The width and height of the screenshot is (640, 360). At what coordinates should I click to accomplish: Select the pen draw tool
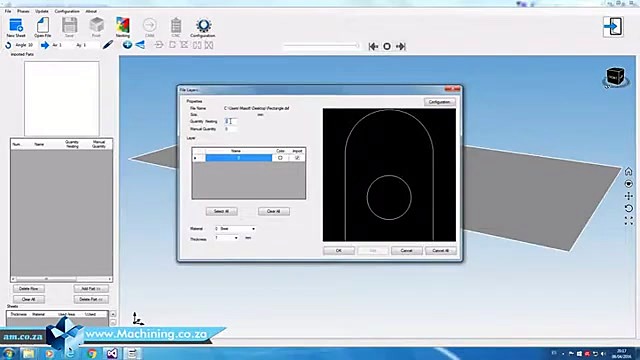(x=108, y=44)
